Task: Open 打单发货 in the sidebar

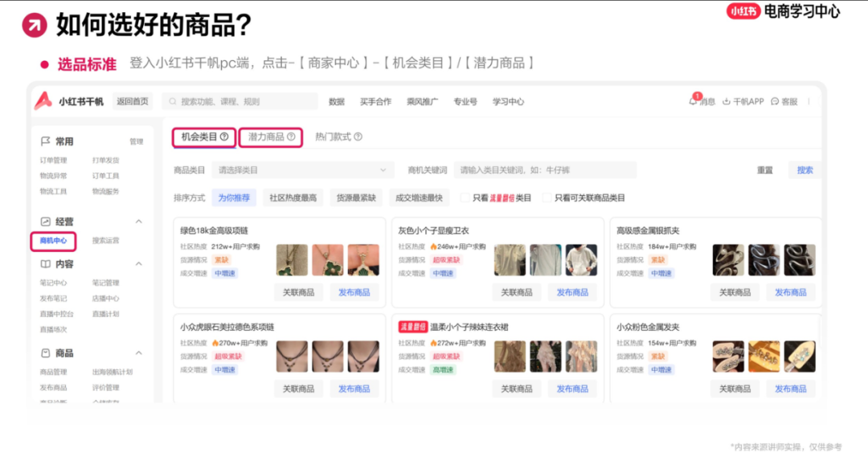Action: click(x=106, y=161)
